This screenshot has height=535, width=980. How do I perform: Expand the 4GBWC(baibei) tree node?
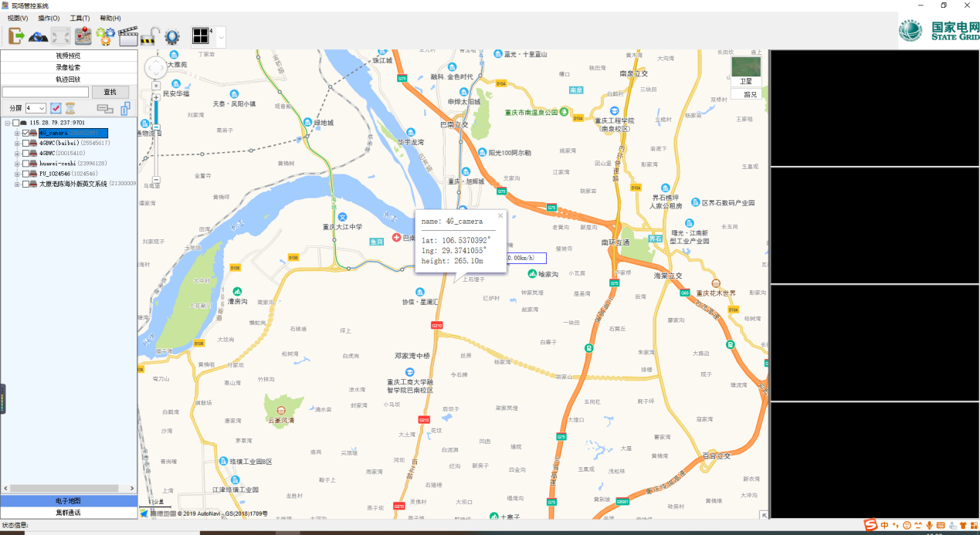(17, 144)
